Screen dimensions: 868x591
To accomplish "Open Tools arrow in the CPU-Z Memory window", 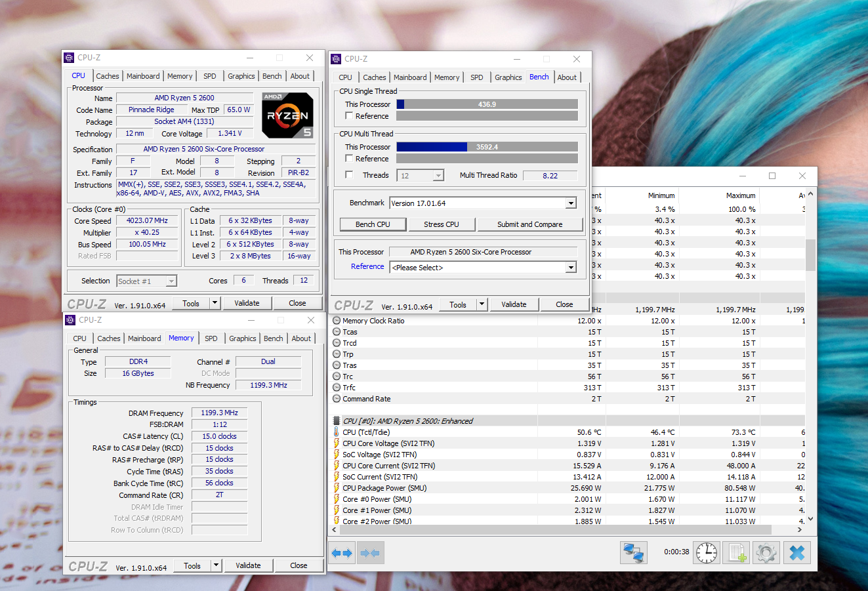I will (x=216, y=565).
